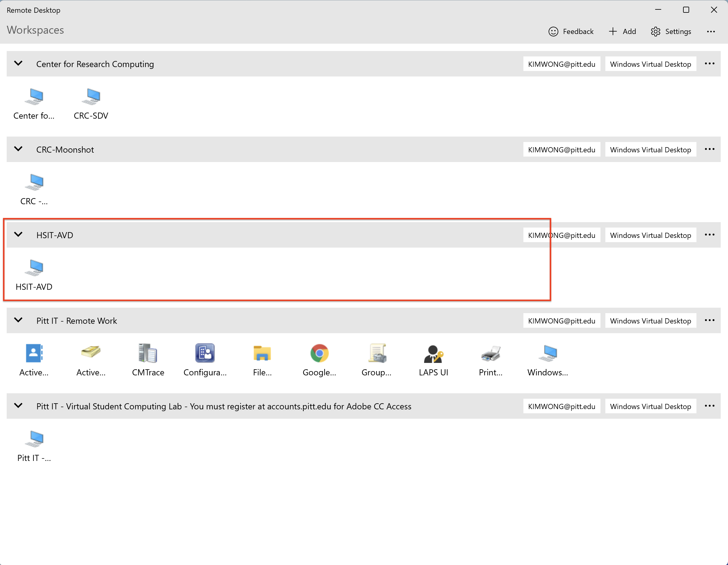Open more options for Virtual Student Computing Lab
The width and height of the screenshot is (728, 565).
710,406
